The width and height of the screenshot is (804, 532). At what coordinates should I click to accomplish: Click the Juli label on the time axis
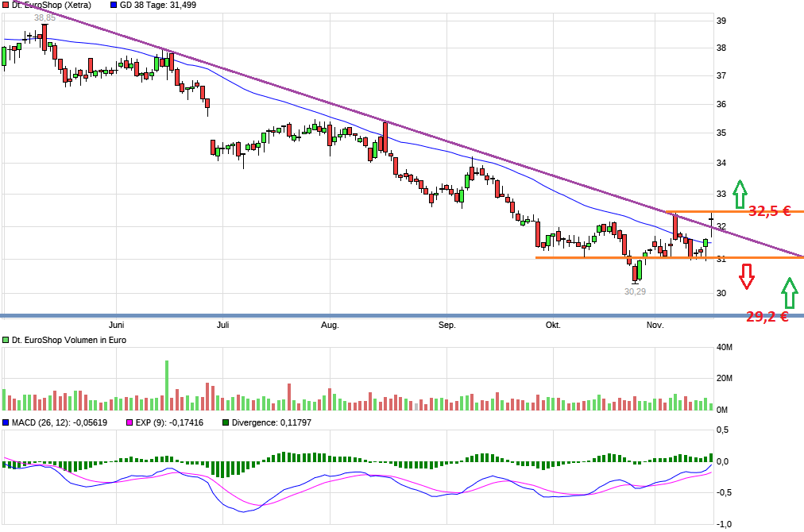222,325
